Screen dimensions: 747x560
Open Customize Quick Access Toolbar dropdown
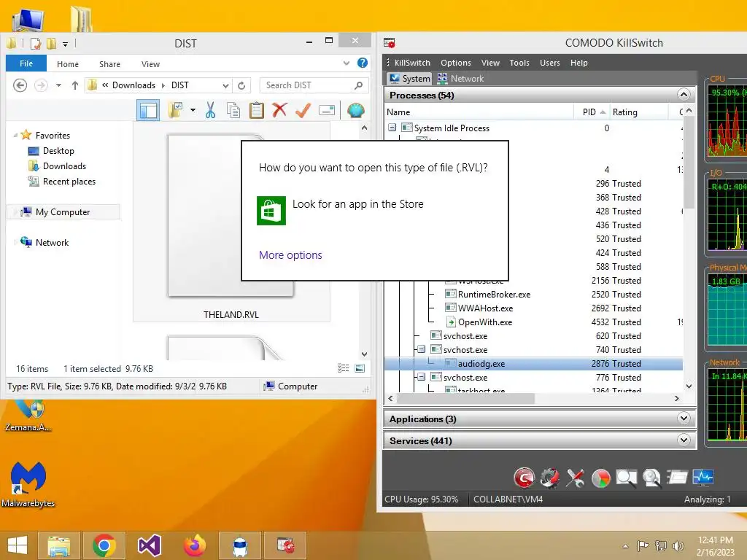click(65, 44)
